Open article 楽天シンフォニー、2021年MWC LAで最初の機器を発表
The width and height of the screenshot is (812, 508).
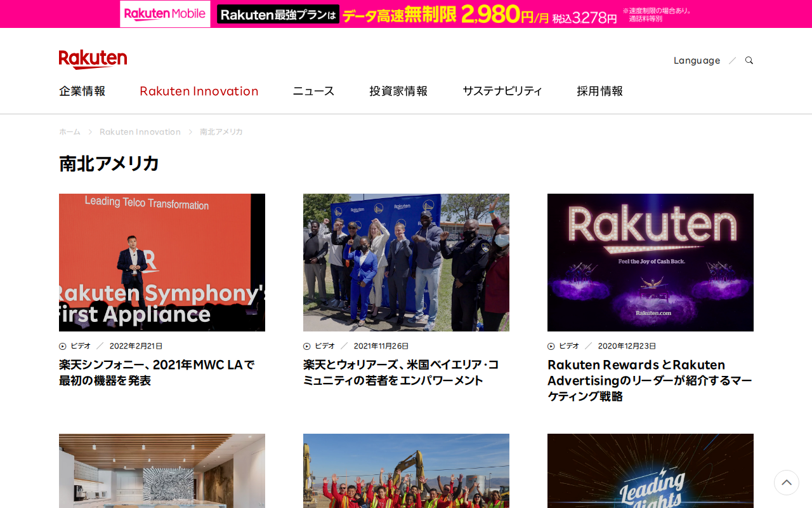click(157, 373)
